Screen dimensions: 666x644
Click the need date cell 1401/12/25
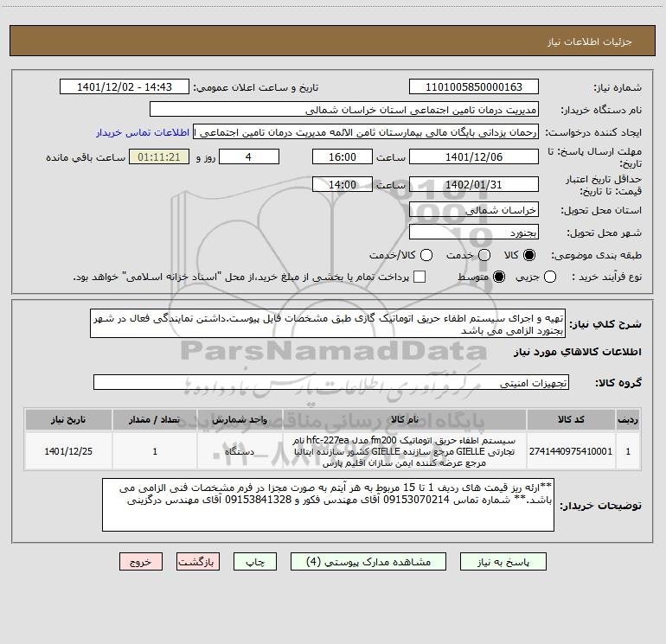[68, 451]
